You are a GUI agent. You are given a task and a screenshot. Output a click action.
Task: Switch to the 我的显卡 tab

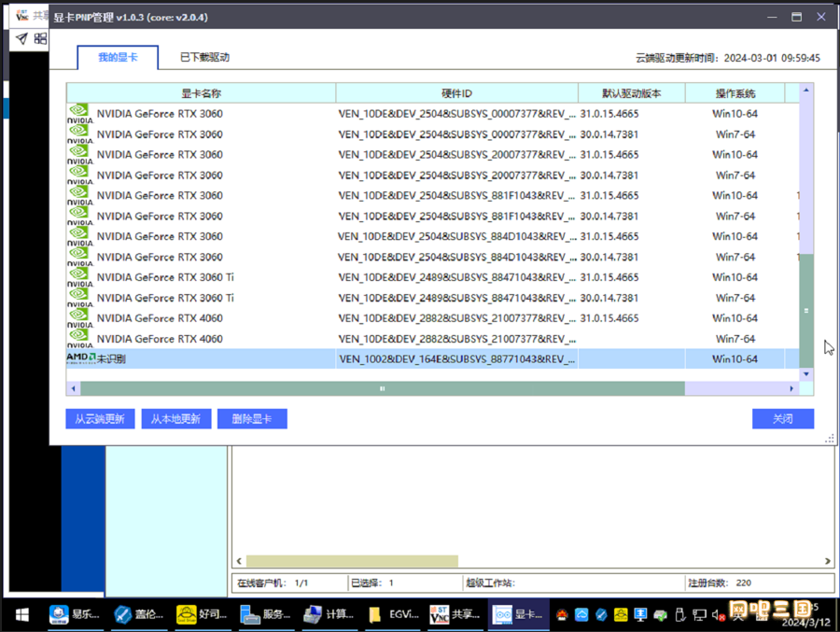point(118,57)
